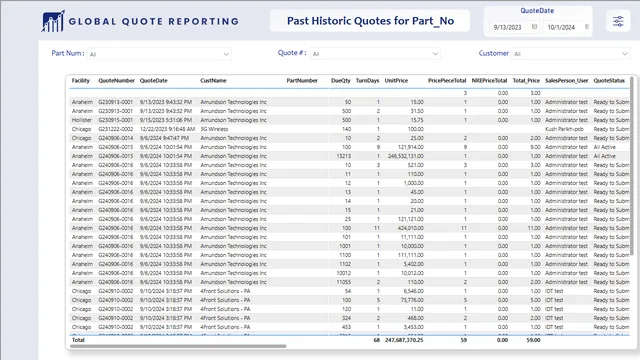Viewport: 640px width, 360px height.
Task: Click the horizontal scrollbar under the table
Action: pos(178,346)
